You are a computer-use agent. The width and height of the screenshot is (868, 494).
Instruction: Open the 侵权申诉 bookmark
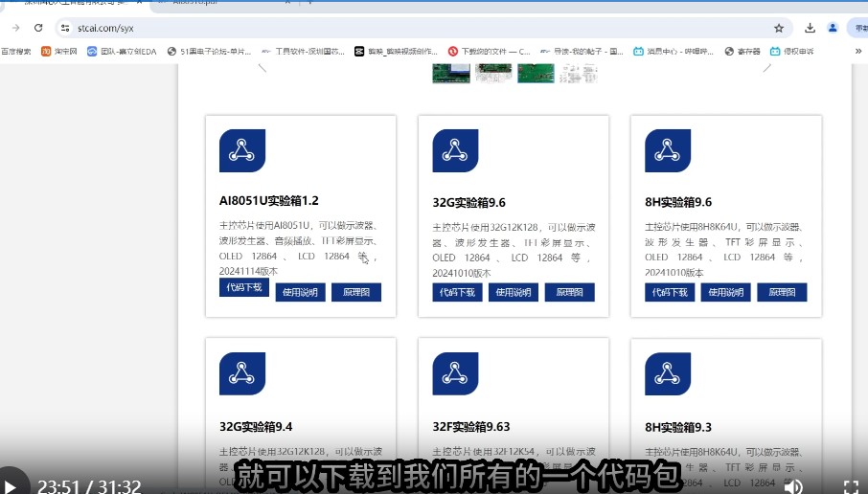pyautogui.click(x=792, y=52)
